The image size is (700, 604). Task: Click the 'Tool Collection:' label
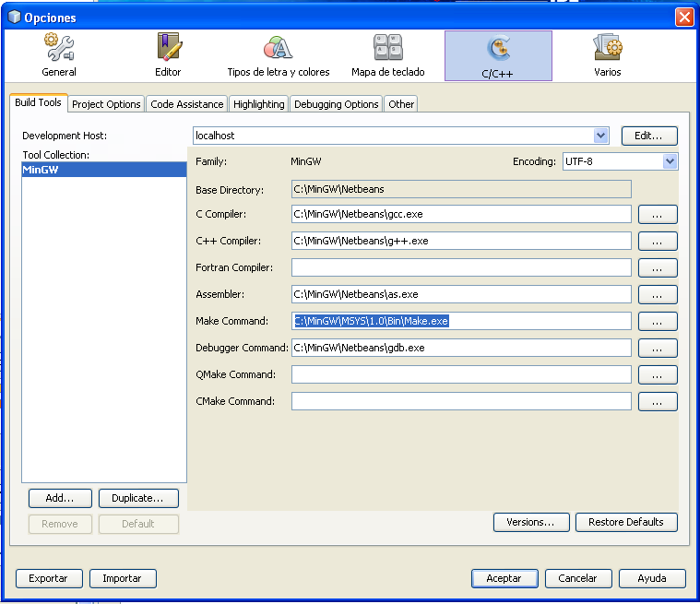56,155
